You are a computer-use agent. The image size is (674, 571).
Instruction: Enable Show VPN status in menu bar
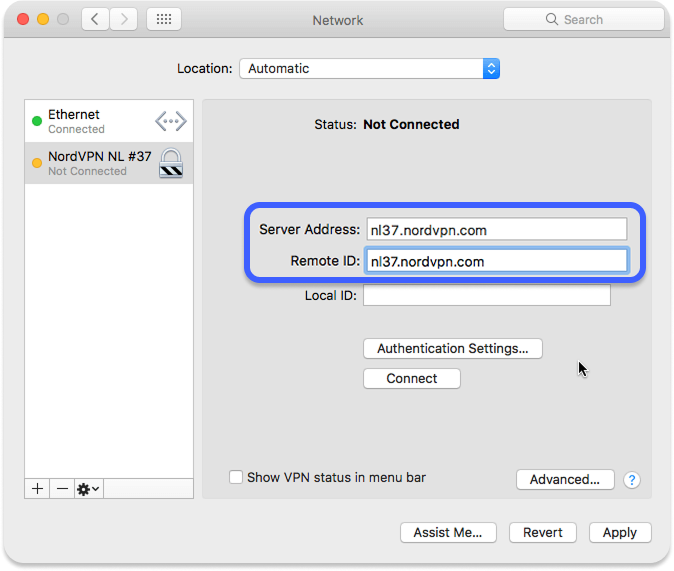click(x=236, y=478)
